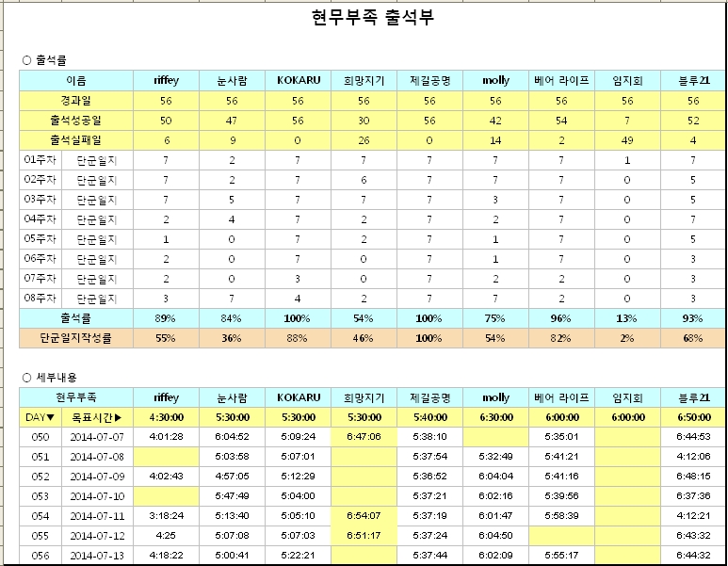
Task: Select the 출석실패일 row label
Action: [75, 139]
